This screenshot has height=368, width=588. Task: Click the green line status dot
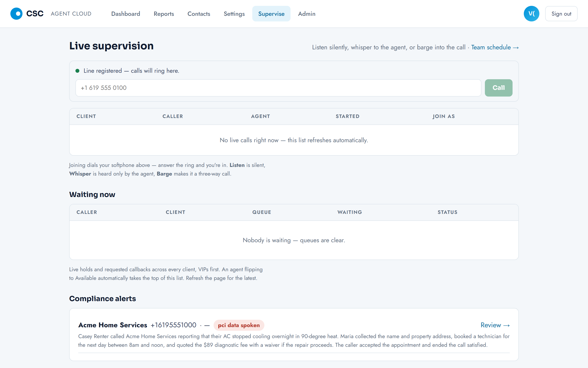click(x=78, y=71)
